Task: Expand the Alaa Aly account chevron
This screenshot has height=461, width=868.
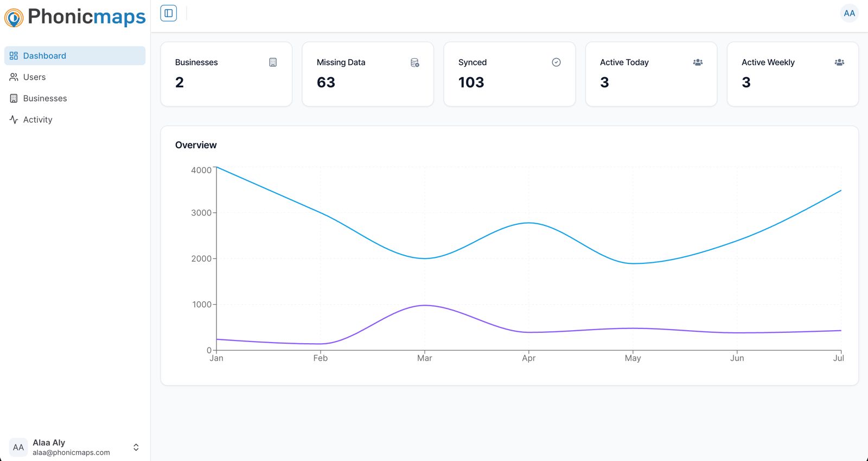Action: (136, 447)
